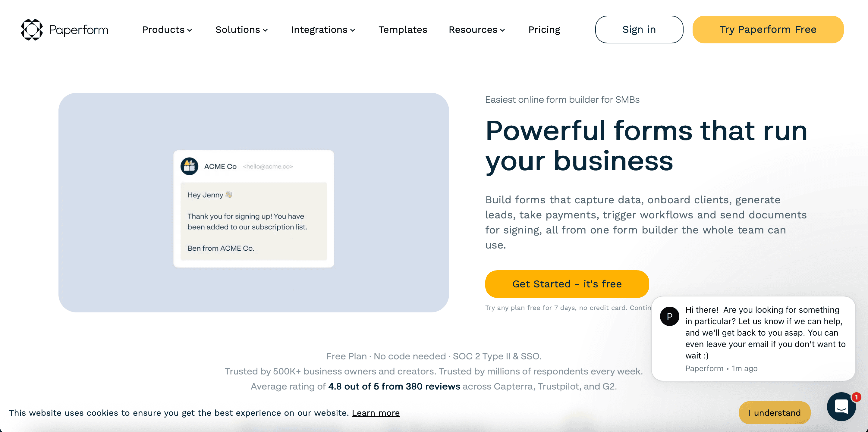Expand the Integrations dropdown
Image resolution: width=868 pixels, height=432 pixels.
click(x=323, y=30)
